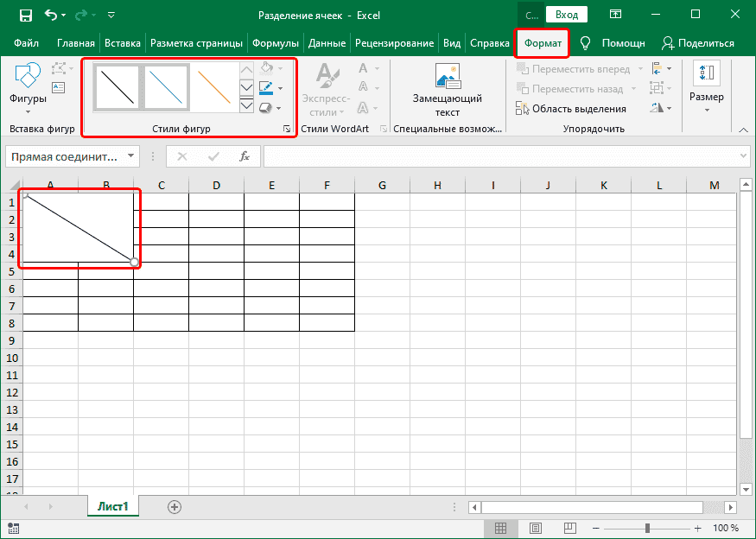756x539 pixels.
Task: Select the shape outline icon
Action: point(267,88)
